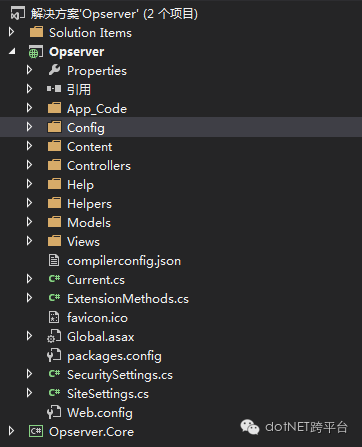Select the Models folder name
Screen dimensions: 362x447
click(89, 223)
